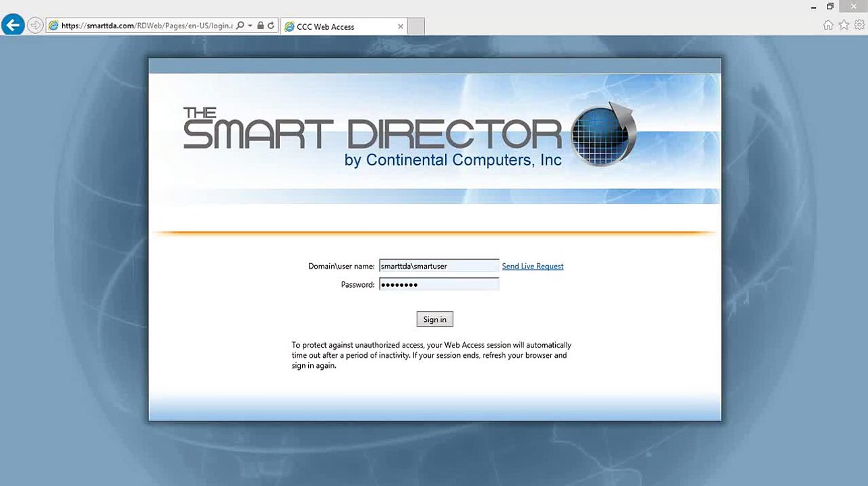Select the CCC Web Access tab

tap(344, 26)
